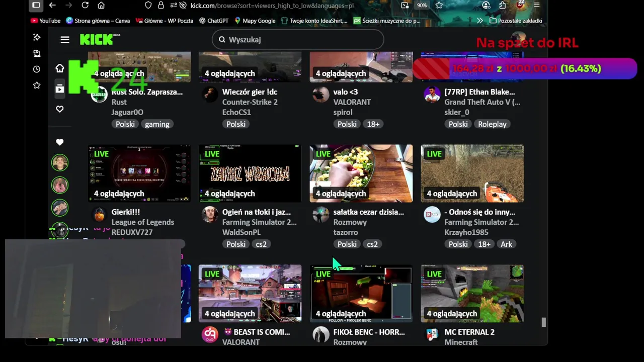
Task: Open WaldSonPL channel avatar
Action: 210,215
